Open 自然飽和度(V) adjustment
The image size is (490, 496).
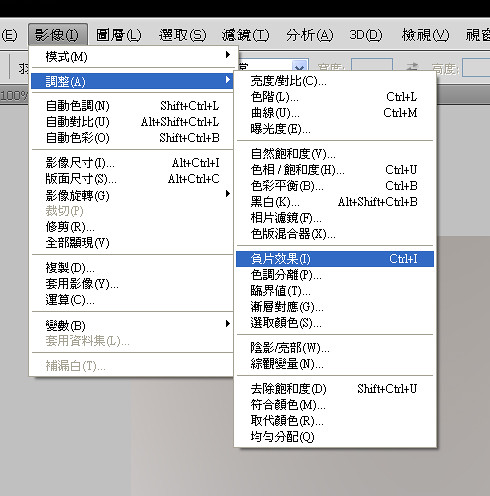click(x=335, y=154)
